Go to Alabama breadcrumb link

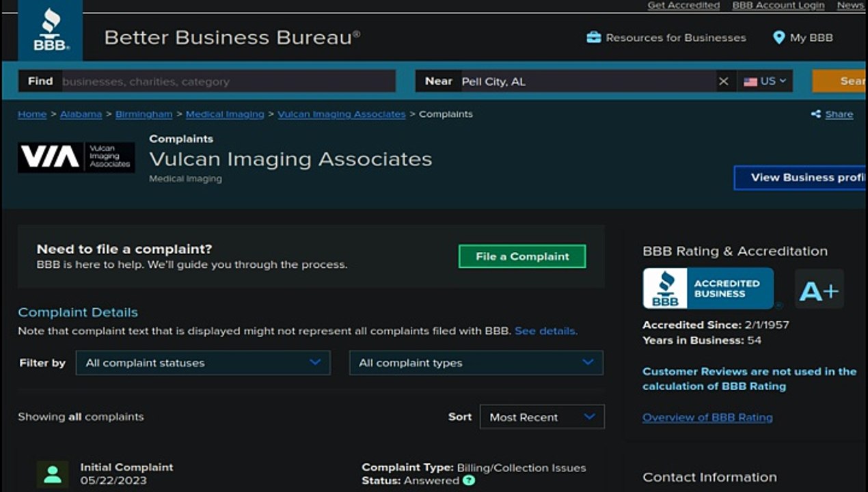pos(81,114)
